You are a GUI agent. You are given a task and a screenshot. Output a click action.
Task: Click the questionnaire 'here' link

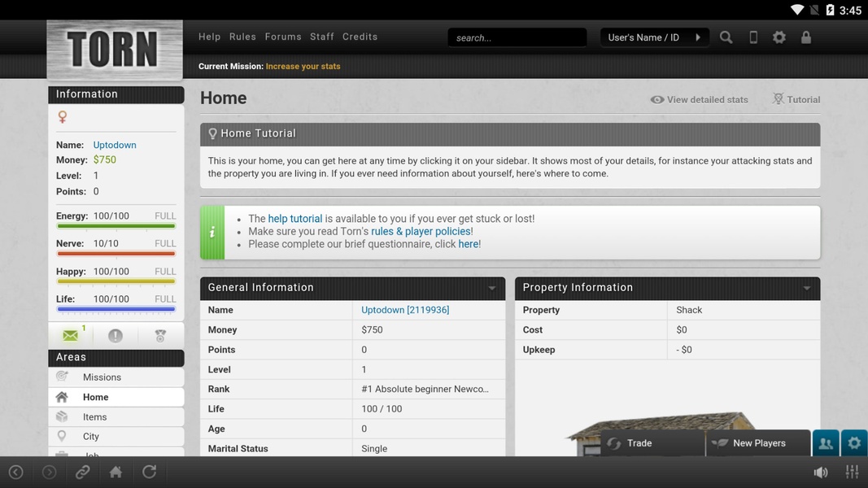(469, 244)
